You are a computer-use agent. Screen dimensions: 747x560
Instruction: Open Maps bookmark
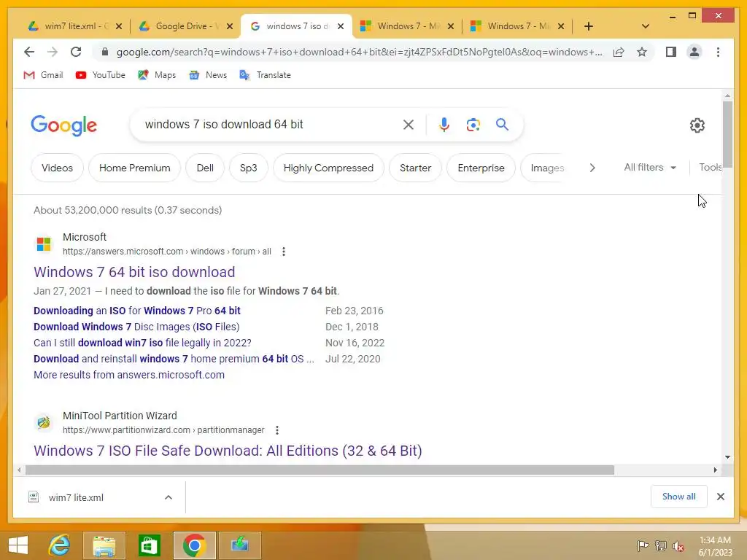tap(157, 75)
